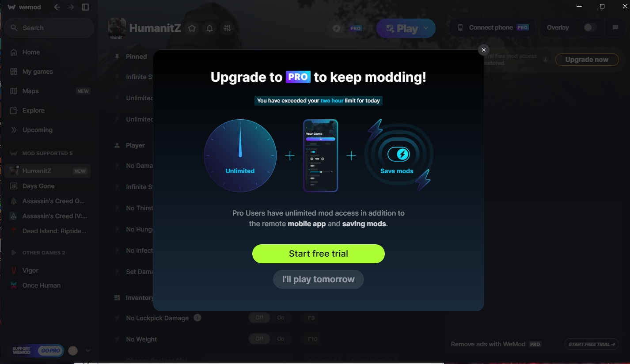This screenshot has width=630, height=364.
Task: Expand the account menu chevron
Action: click(x=88, y=350)
